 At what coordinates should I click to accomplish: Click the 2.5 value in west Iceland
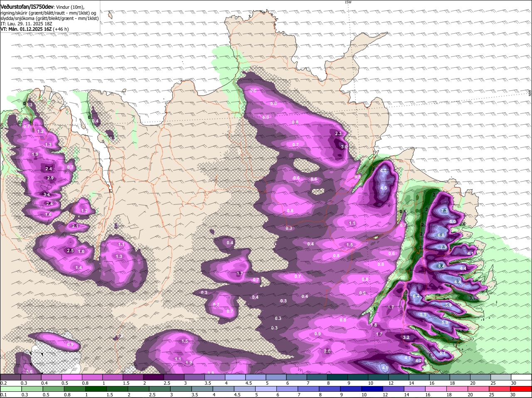point(70,251)
